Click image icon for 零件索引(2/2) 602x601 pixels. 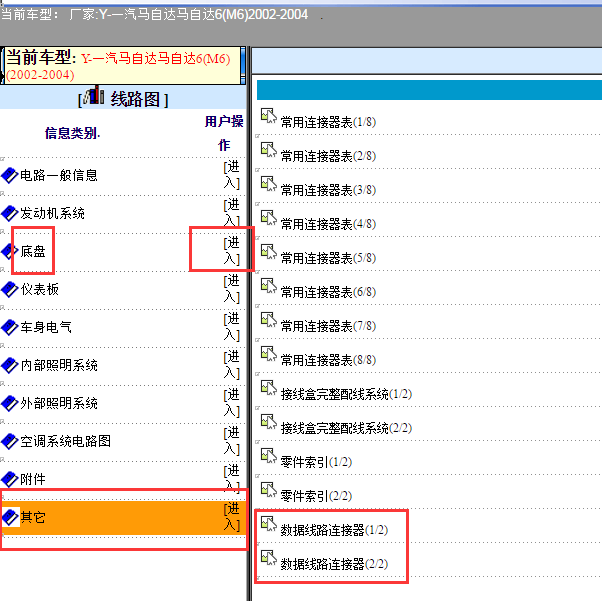click(x=269, y=490)
